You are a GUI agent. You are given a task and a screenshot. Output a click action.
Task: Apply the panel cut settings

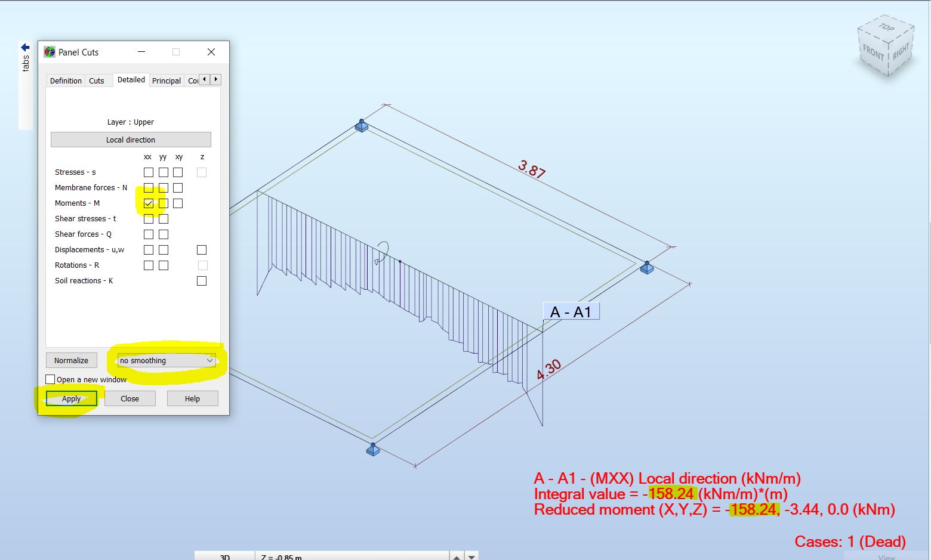click(71, 398)
